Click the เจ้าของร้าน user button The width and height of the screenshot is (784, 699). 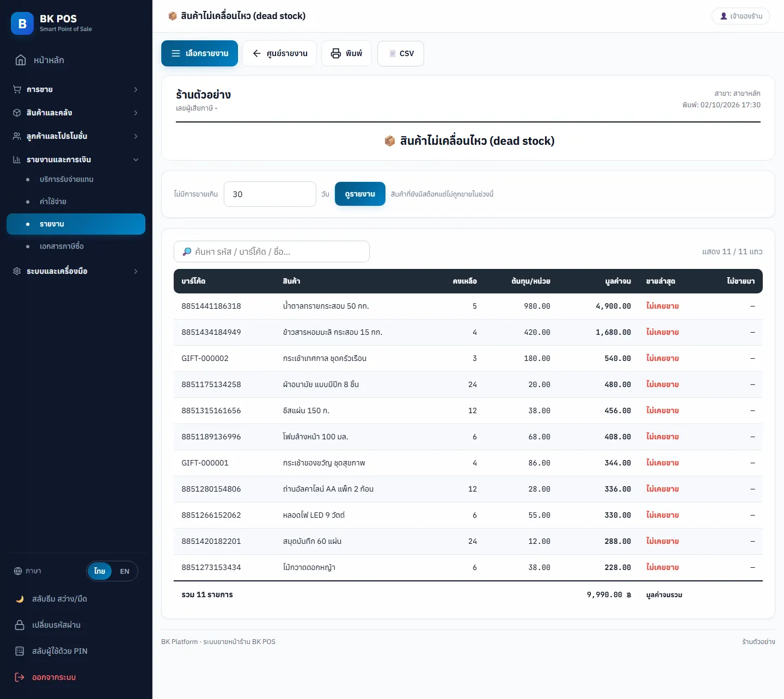[740, 16]
